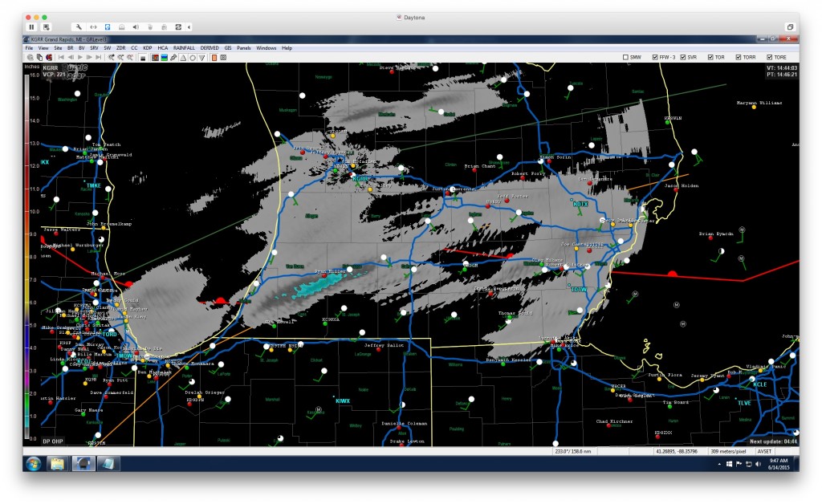Play the radar animation loop
Image resolution: width=822 pixels, height=504 pixels.
[x=80, y=57]
